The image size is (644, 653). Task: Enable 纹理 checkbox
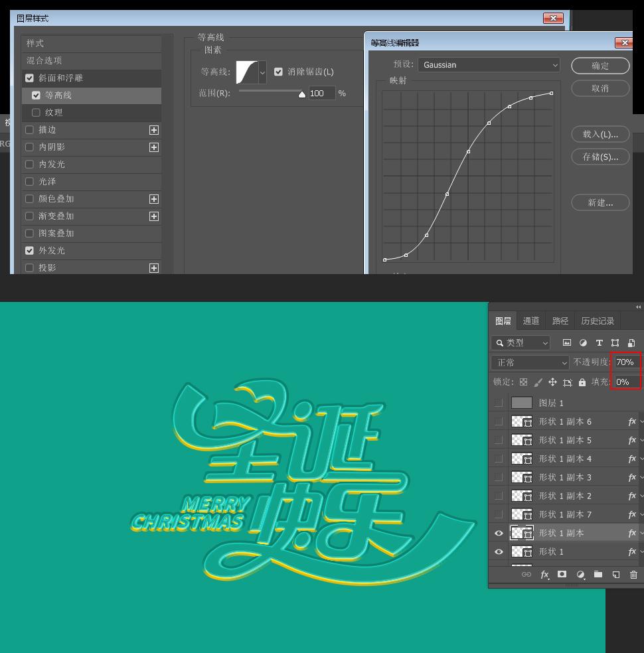[36, 112]
